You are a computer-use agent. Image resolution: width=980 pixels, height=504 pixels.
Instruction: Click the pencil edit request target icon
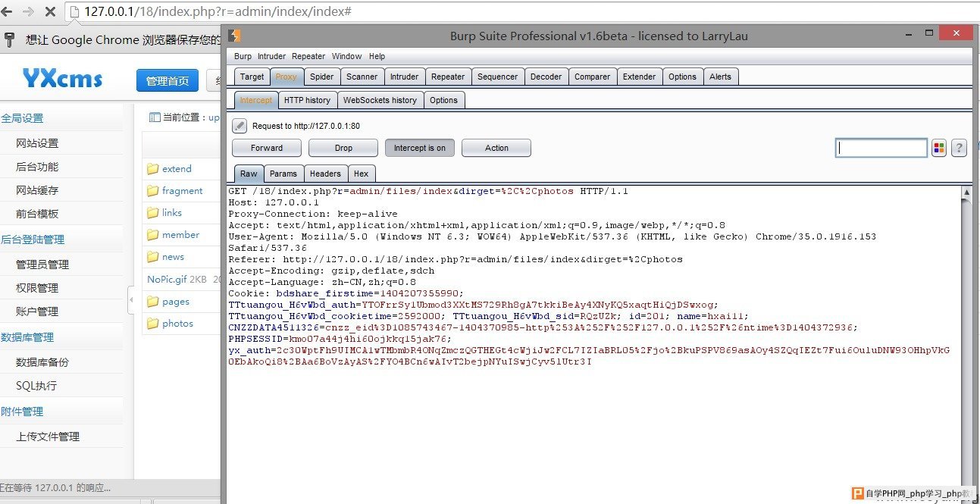(x=240, y=126)
